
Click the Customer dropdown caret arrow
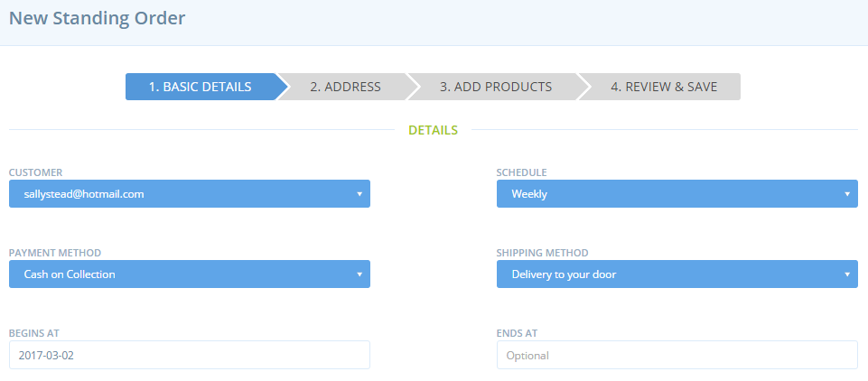point(359,194)
